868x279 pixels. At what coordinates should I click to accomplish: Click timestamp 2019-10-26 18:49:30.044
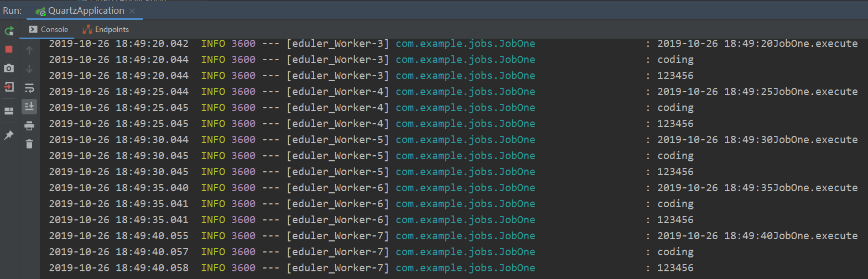(x=118, y=140)
